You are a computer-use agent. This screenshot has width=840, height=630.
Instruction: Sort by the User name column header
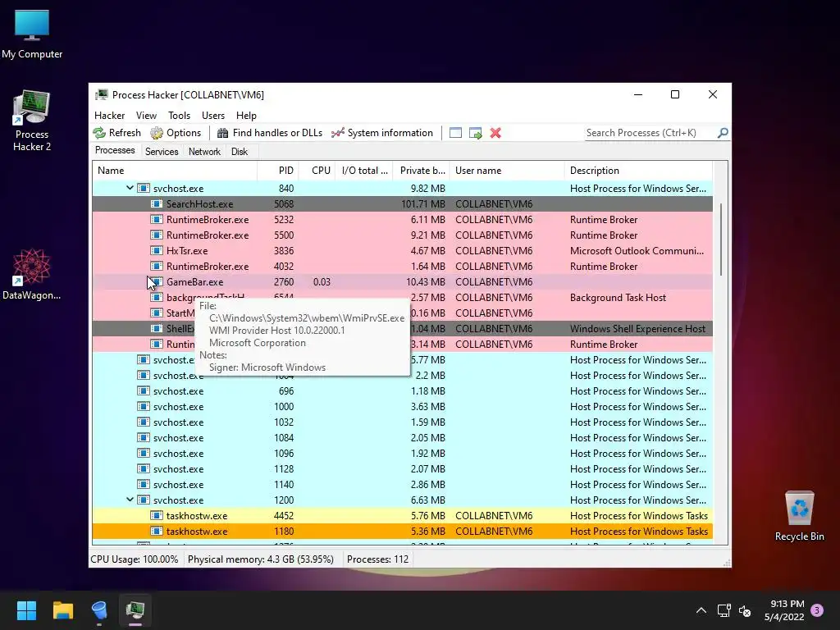coord(507,171)
